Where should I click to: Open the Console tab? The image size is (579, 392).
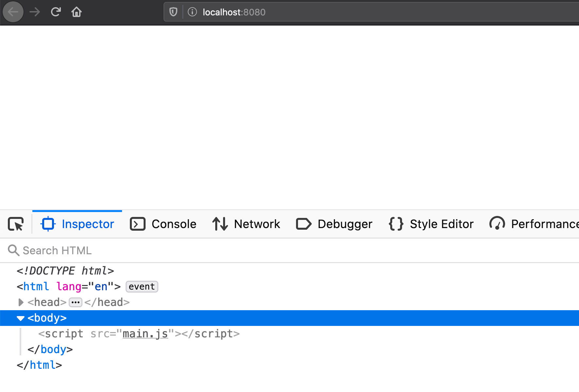pos(163,224)
